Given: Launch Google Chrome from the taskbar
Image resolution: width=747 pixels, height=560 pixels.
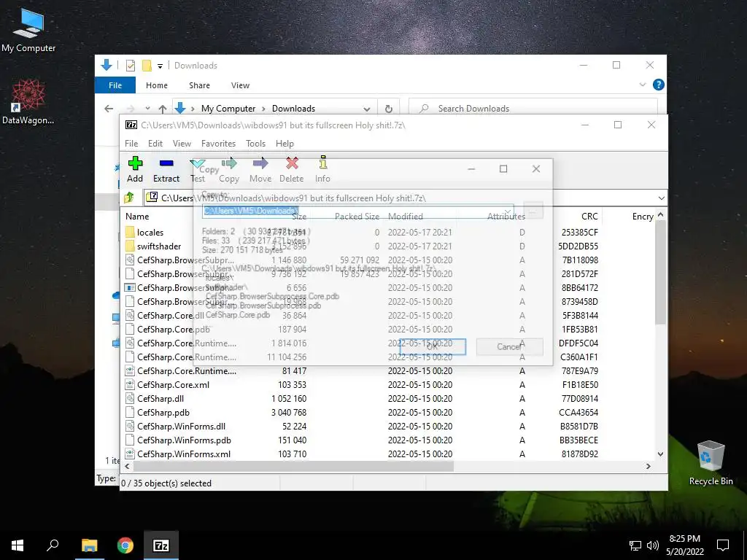Looking at the screenshot, I should click(125, 545).
